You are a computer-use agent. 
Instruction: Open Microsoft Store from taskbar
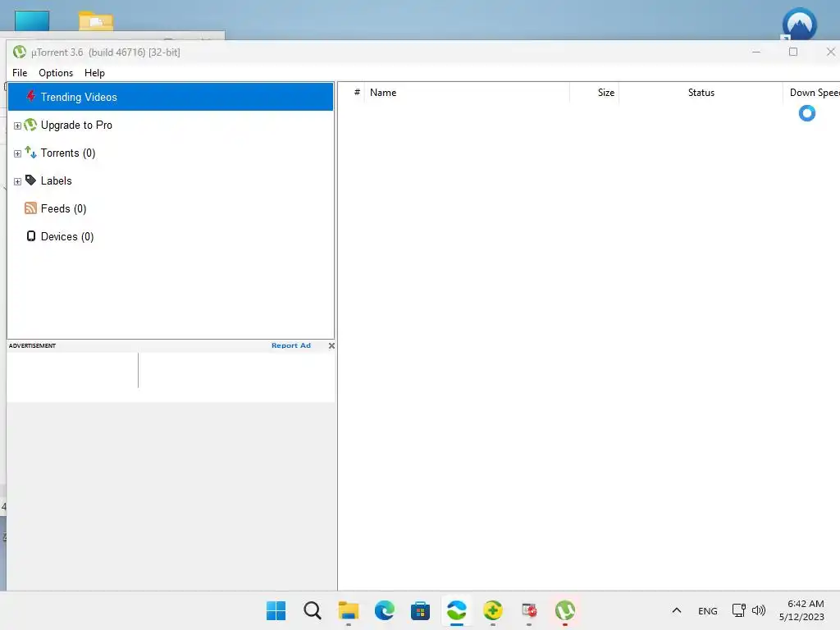click(x=421, y=610)
